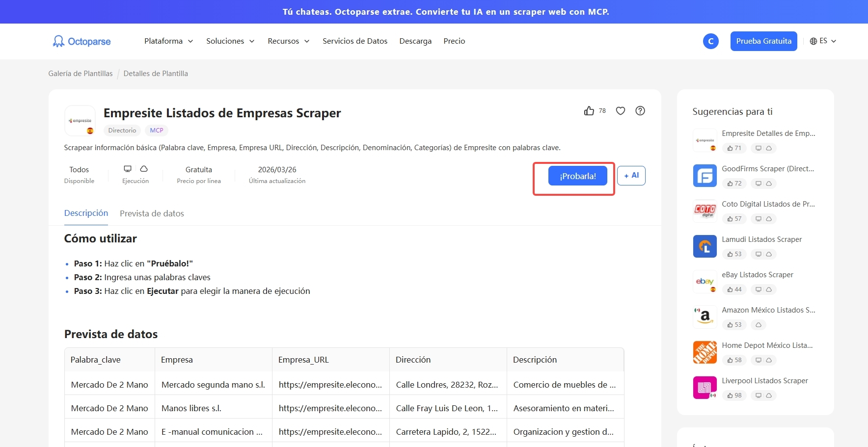Click the 71 likes badge for Empresite Detalles

click(734, 148)
